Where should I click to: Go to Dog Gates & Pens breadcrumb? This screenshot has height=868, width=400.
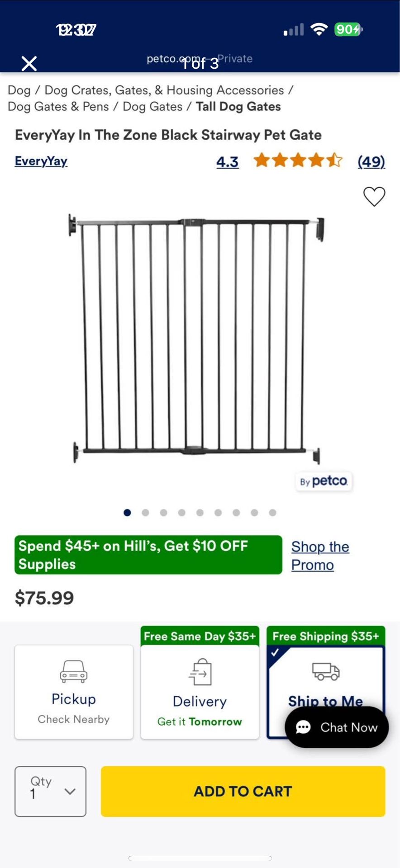(x=58, y=107)
